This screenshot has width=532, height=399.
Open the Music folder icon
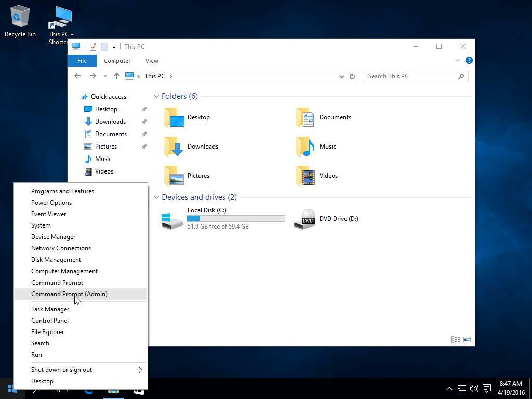pos(305,147)
